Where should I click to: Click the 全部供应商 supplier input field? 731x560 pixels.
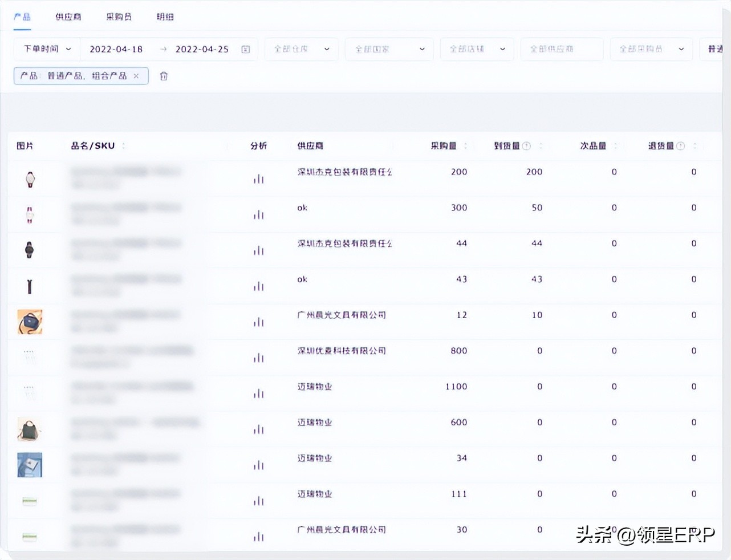point(561,50)
